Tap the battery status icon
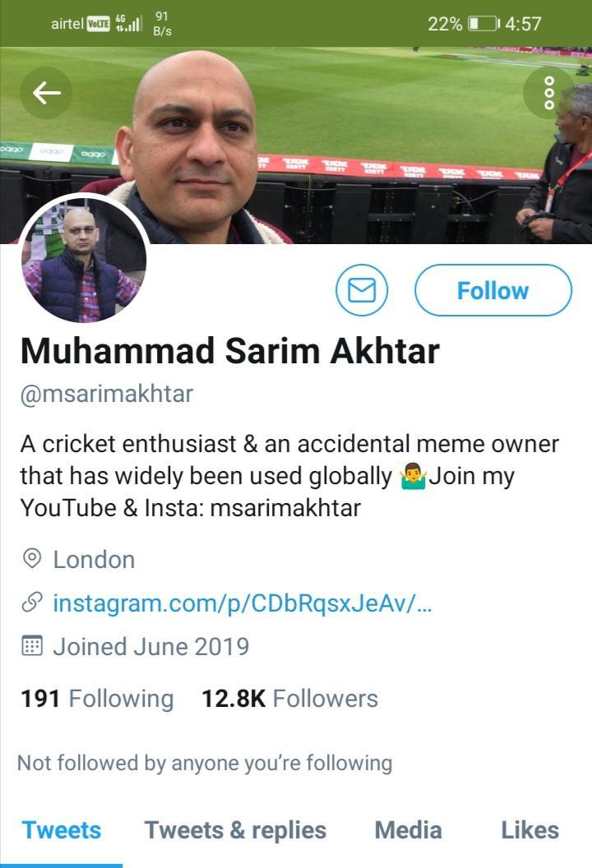592x868 pixels. 483,23
